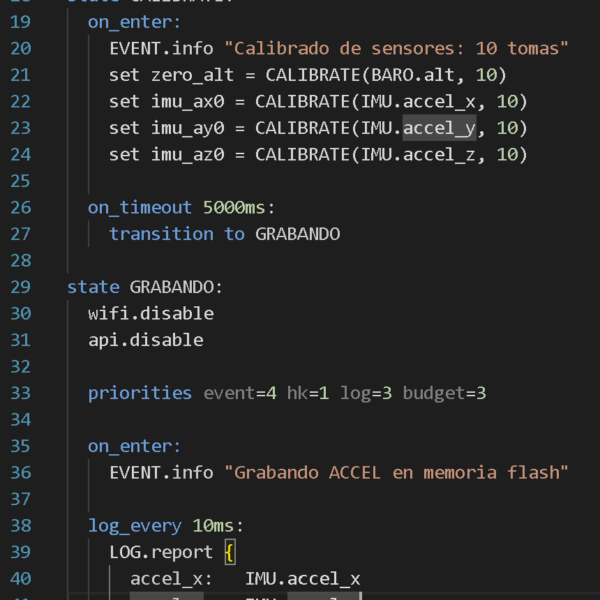Place cursor on on_enter: at line 19
Viewport: 600px width, 600px height.
(134, 22)
